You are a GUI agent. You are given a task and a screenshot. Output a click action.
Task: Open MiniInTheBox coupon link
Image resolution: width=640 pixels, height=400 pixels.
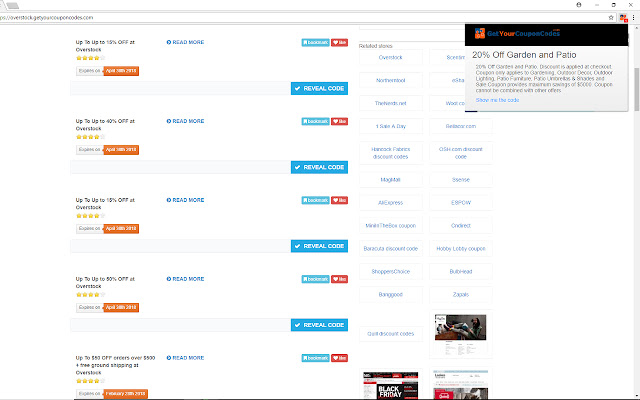[x=391, y=225]
